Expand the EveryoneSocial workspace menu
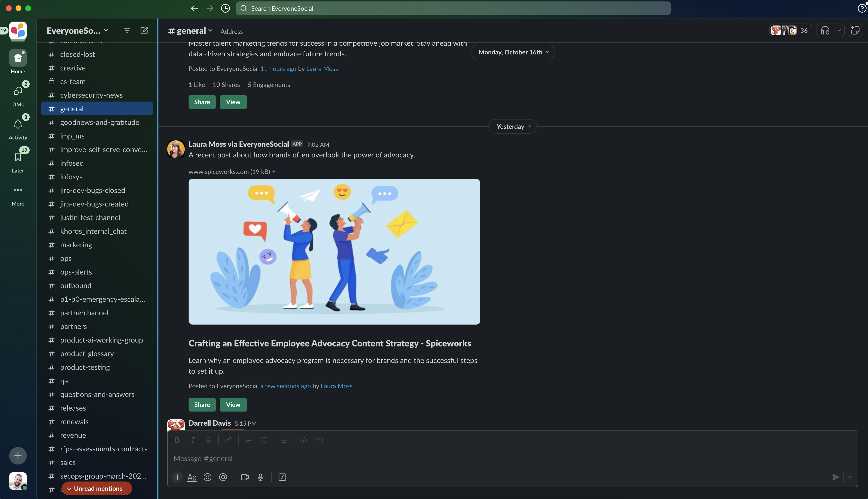The width and height of the screenshot is (868, 499). click(78, 31)
